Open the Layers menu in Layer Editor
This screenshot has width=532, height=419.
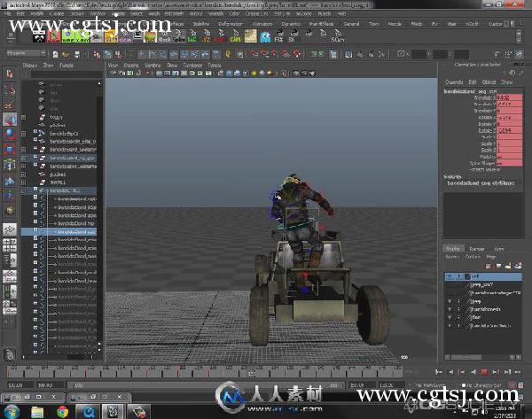point(452,257)
